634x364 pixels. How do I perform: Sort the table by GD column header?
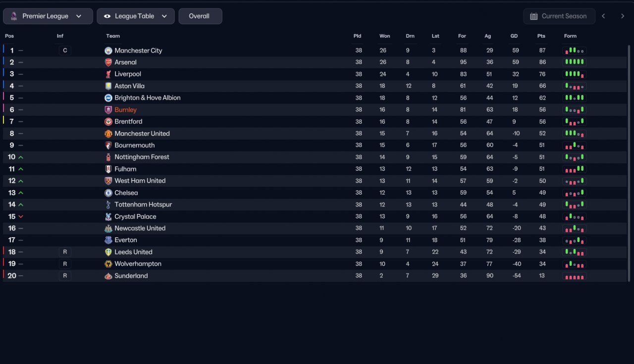click(x=514, y=36)
